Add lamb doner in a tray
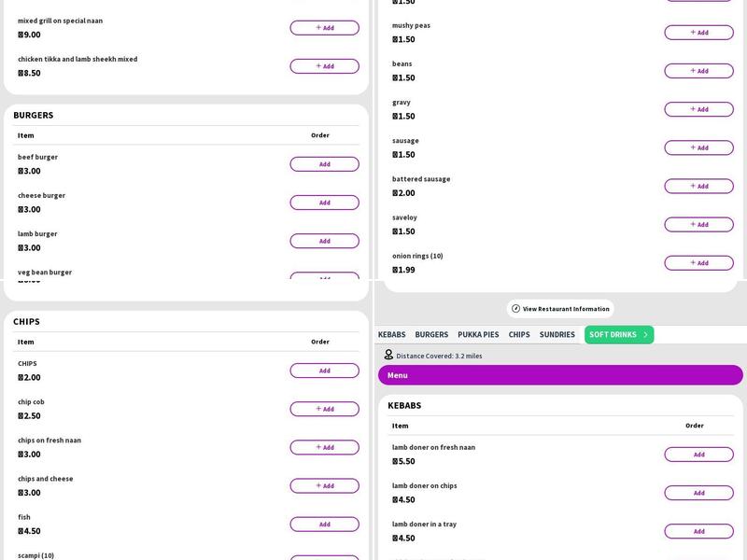 pos(698,531)
